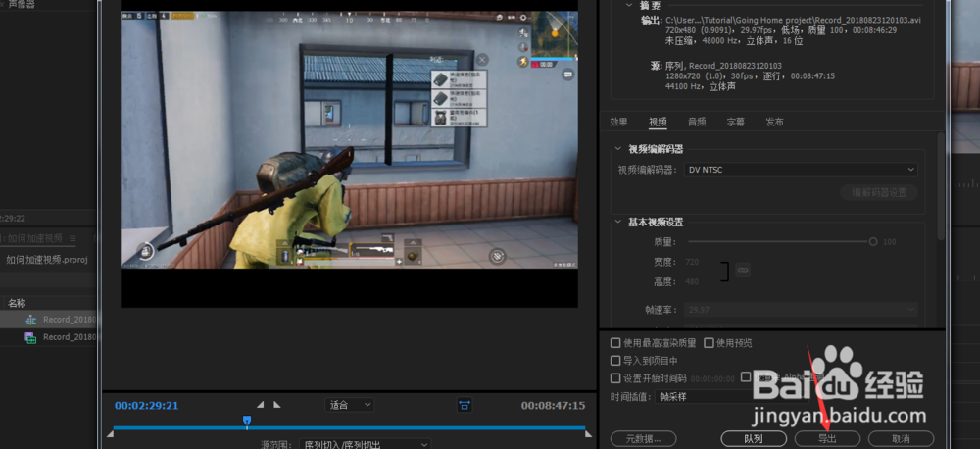Click the 导出 export button

click(827, 438)
